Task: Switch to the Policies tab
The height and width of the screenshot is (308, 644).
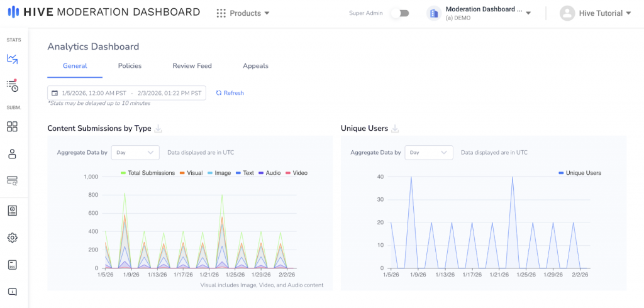Action: click(130, 66)
